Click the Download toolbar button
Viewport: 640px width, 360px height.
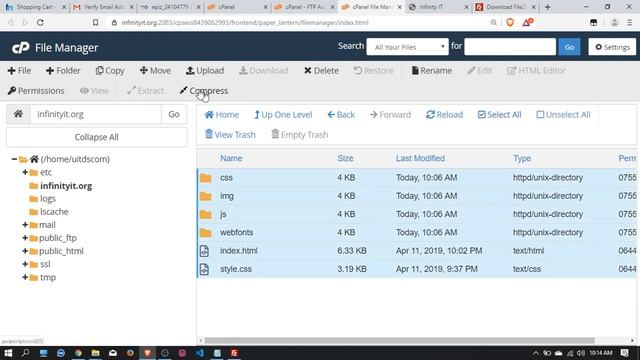tap(264, 71)
